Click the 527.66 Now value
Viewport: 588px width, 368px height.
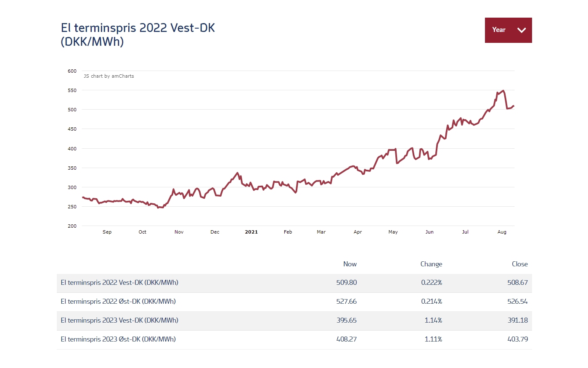pyautogui.click(x=346, y=302)
